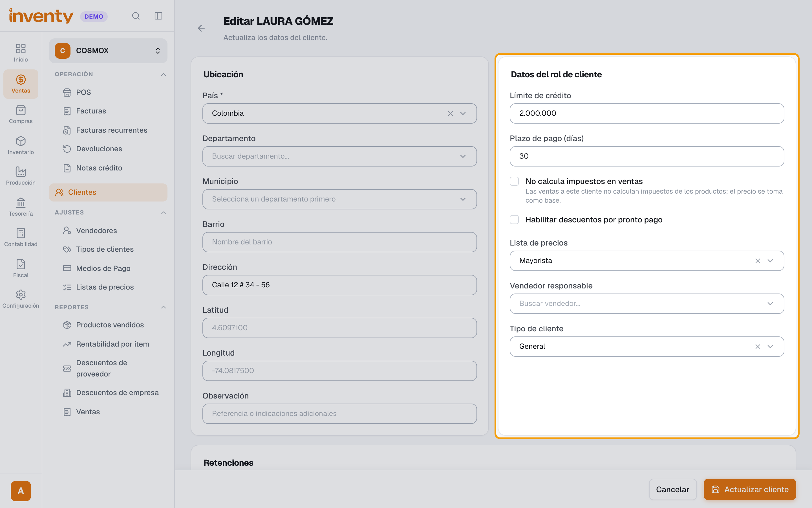Click the Barrio input field

click(x=339, y=242)
